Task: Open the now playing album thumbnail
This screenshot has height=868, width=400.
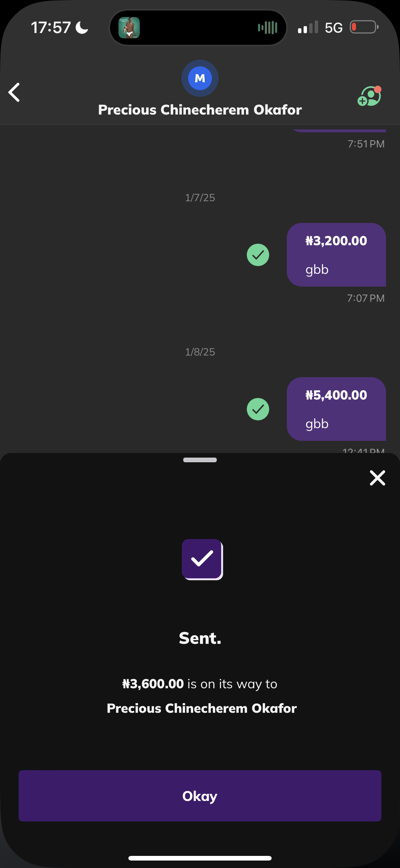Action: point(129,28)
